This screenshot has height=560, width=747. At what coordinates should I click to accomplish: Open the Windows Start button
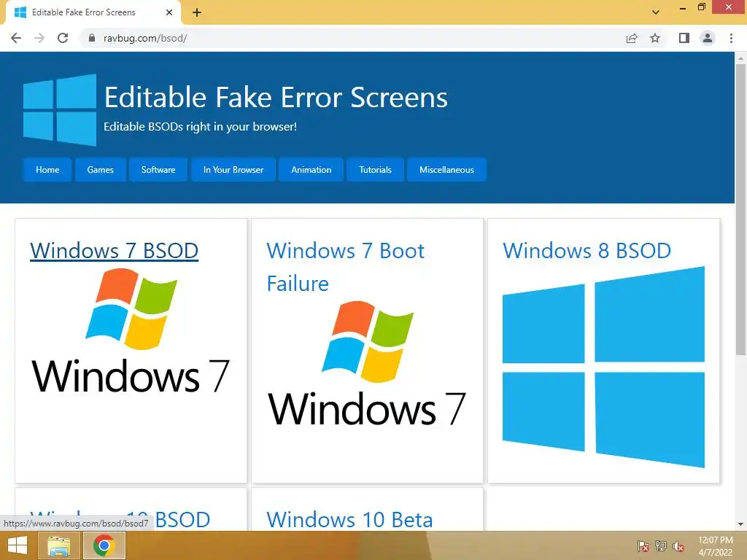pyautogui.click(x=18, y=545)
